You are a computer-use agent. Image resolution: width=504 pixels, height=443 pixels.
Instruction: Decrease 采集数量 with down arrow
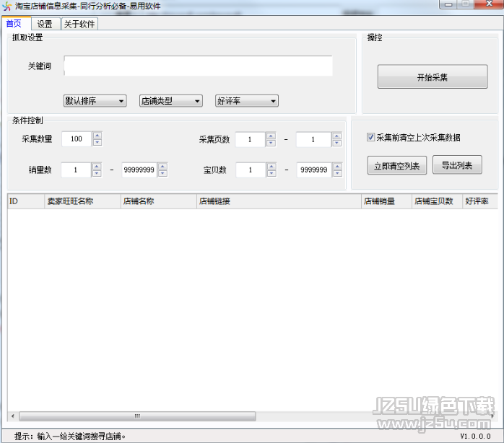[97, 142]
